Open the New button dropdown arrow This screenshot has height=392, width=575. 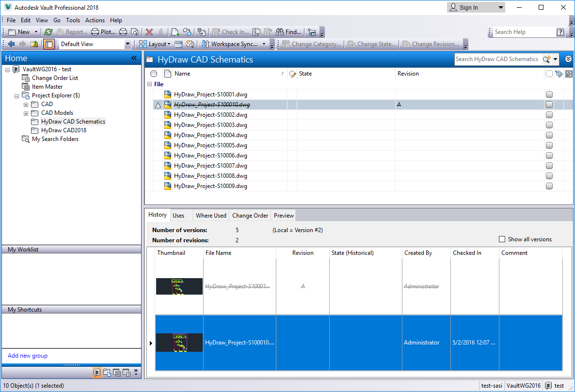(x=35, y=31)
